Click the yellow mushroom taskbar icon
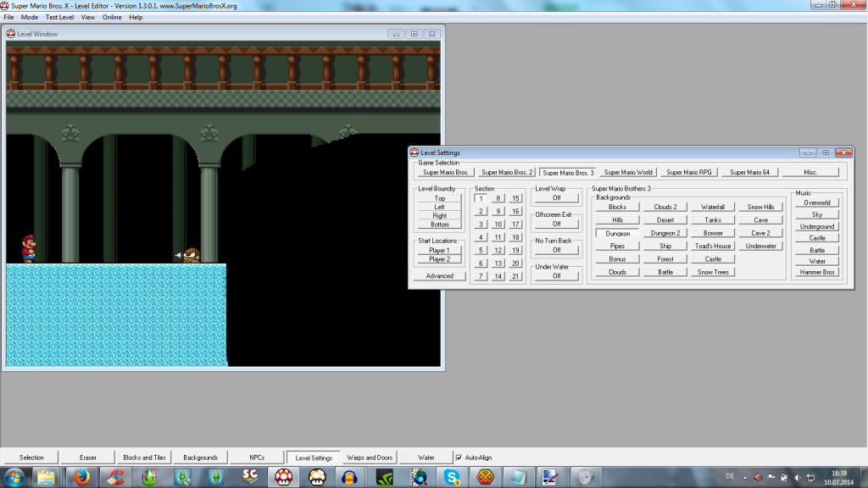Viewport: 868px width, 488px height. click(x=317, y=477)
